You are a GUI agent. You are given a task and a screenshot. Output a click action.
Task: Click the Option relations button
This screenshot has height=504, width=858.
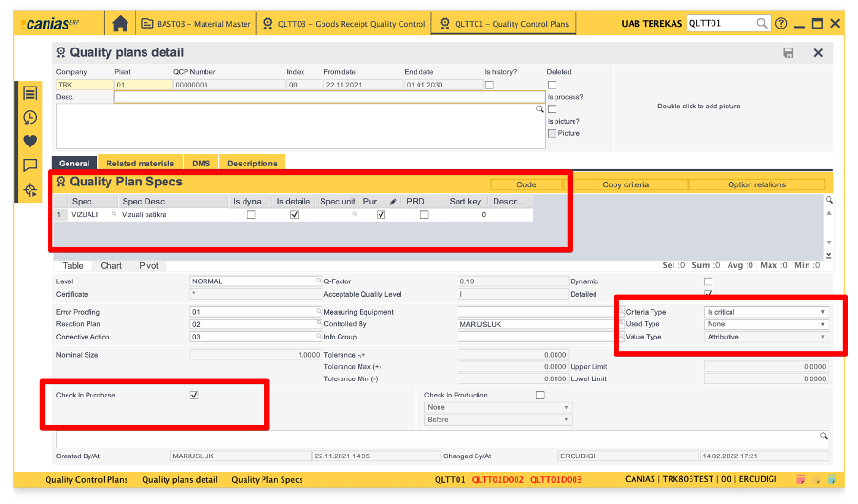756,184
